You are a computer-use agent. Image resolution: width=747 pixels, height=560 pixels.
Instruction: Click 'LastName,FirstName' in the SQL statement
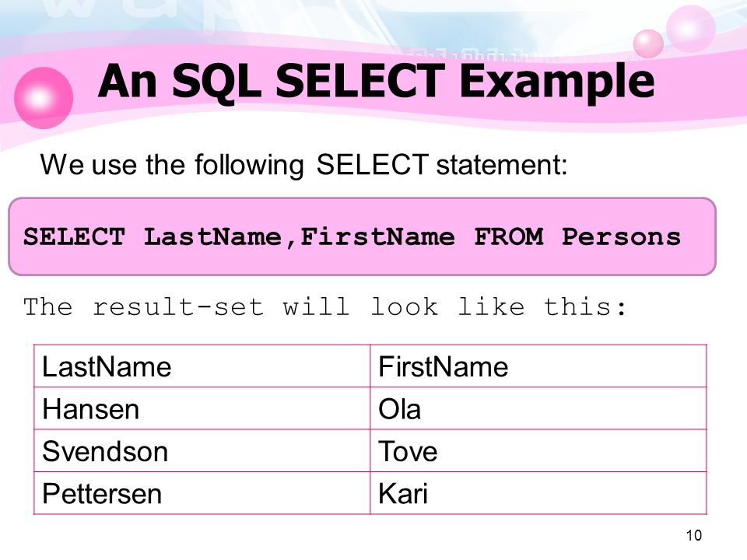[299, 237]
